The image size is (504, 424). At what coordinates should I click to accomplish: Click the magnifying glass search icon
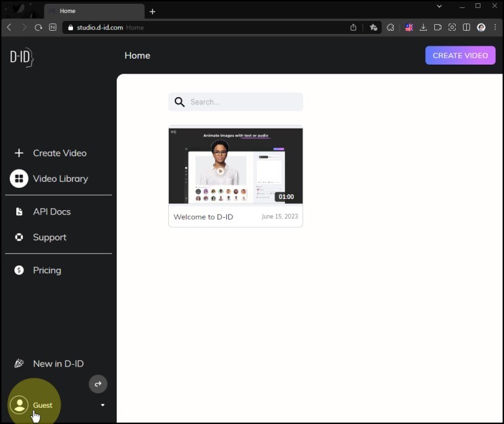click(179, 102)
